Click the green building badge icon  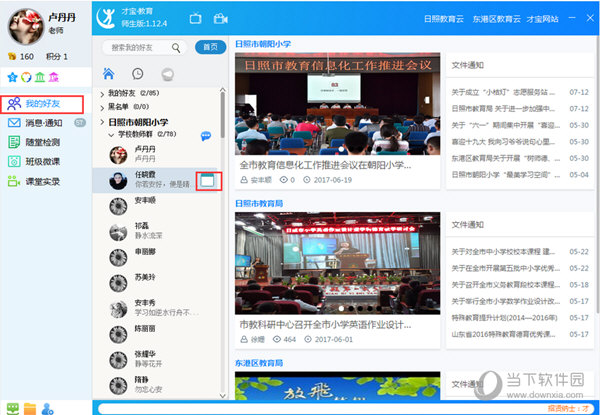pos(40,78)
